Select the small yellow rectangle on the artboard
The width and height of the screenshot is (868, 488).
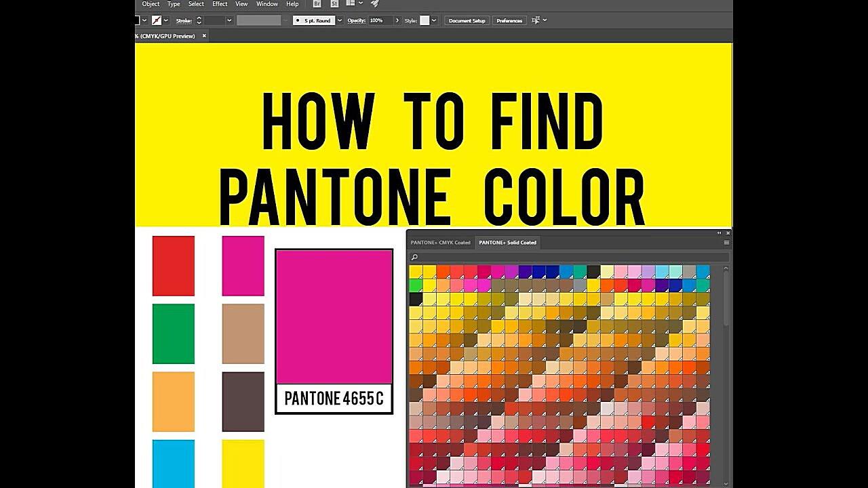click(x=243, y=464)
